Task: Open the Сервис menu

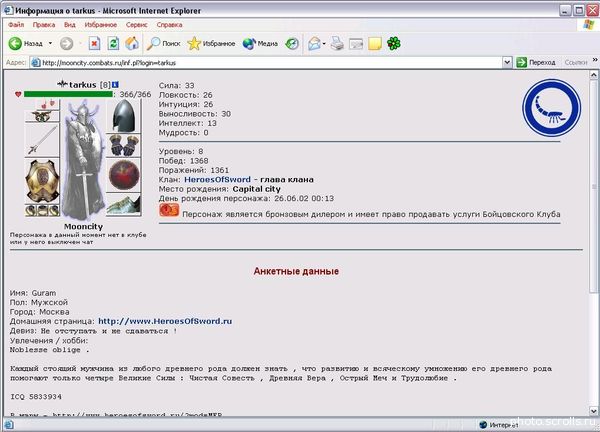Action: (x=137, y=25)
